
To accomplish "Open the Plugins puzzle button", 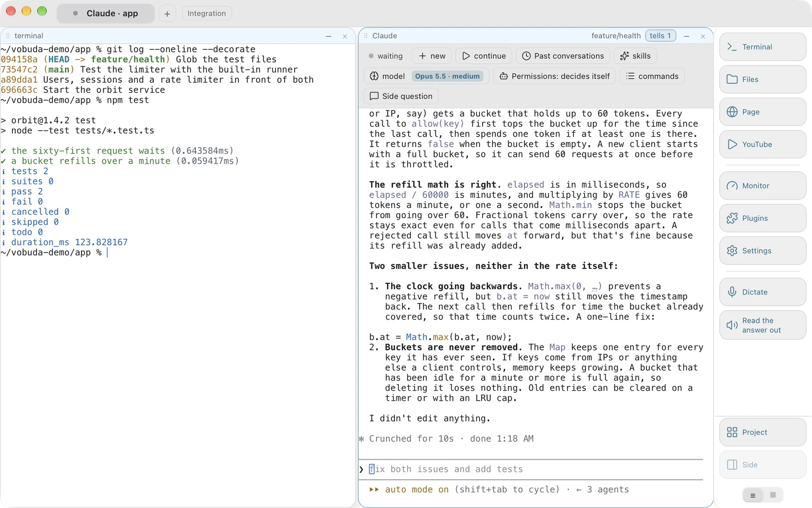I will [762, 218].
